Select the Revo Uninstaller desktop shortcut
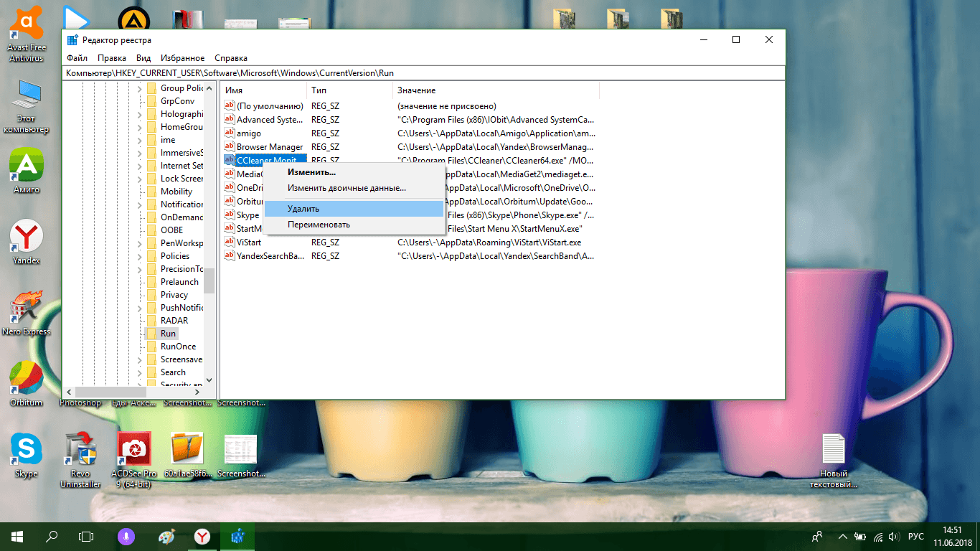The image size is (980, 551). click(80, 460)
